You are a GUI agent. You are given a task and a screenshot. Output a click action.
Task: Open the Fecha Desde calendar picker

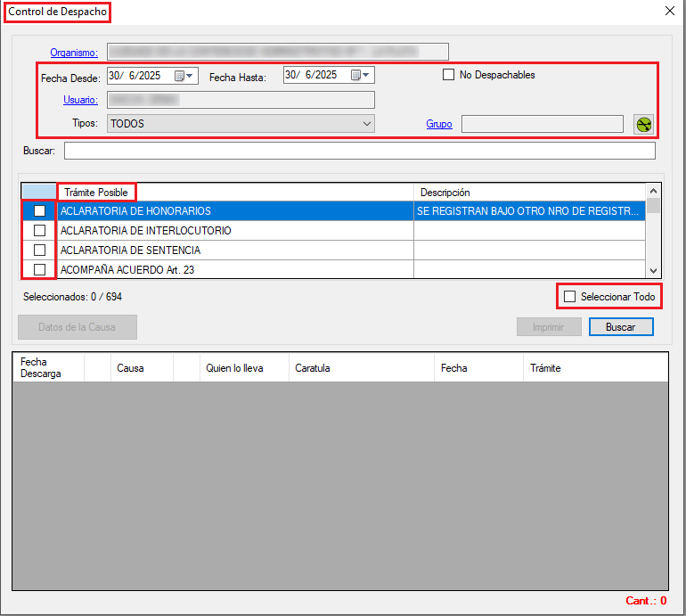pyautogui.click(x=184, y=76)
